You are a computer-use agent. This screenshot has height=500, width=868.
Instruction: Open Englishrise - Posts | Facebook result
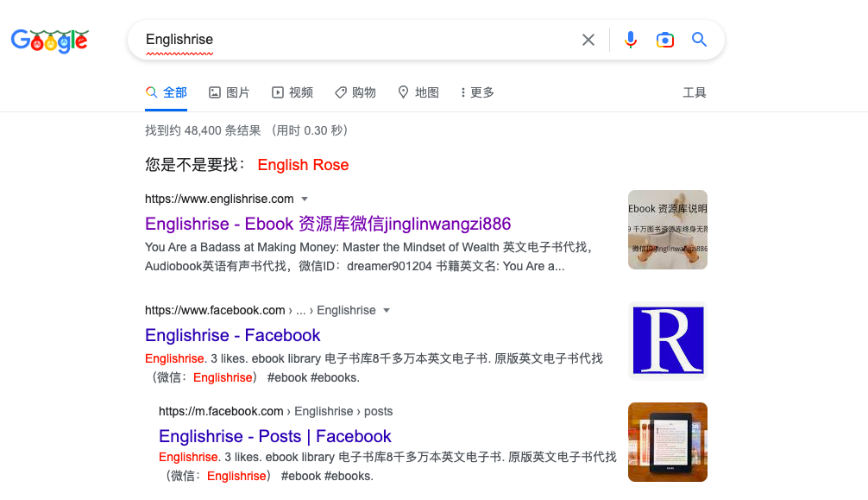click(275, 436)
